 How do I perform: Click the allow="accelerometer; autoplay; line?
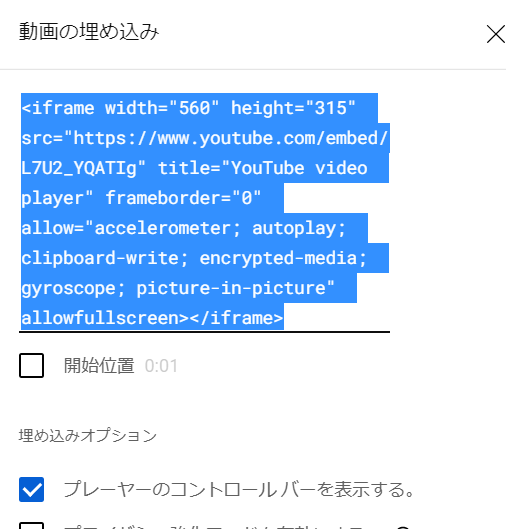click(x=184, y=228)
